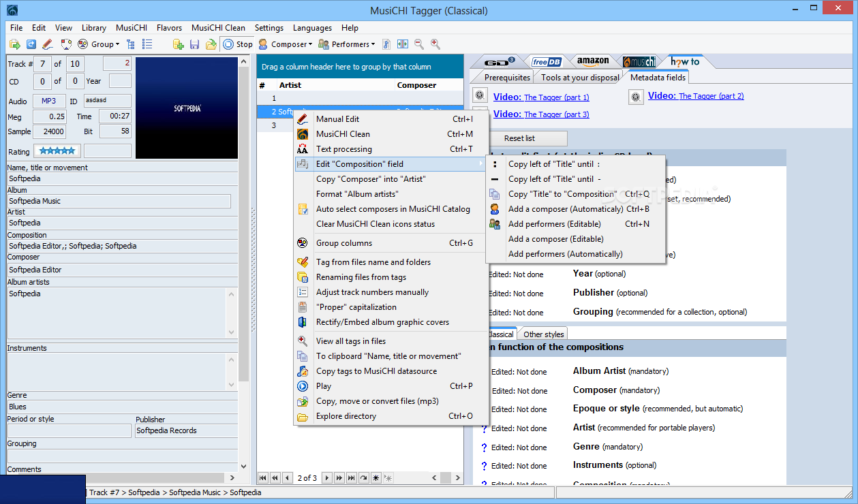The height and width of the screenshot is (504, 858).
Task: Choose Manual Edit from context menu
Action: 391,119
